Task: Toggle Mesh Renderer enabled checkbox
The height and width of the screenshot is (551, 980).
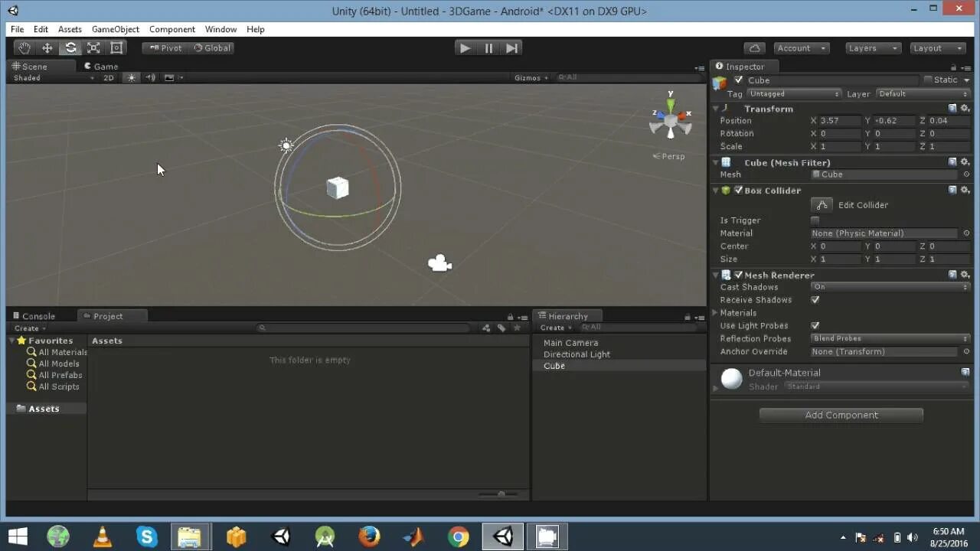Action: pos(738,275)
